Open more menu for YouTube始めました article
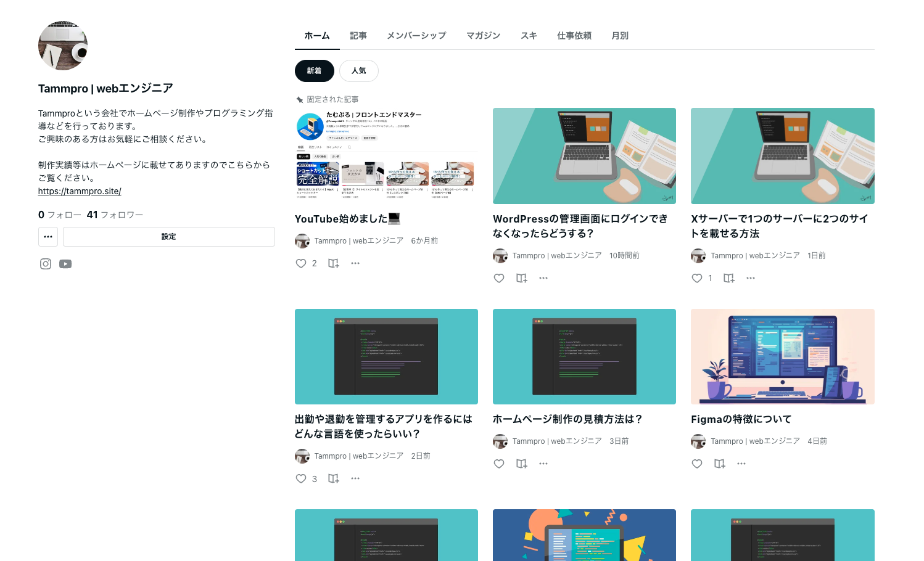 [355, 263]
